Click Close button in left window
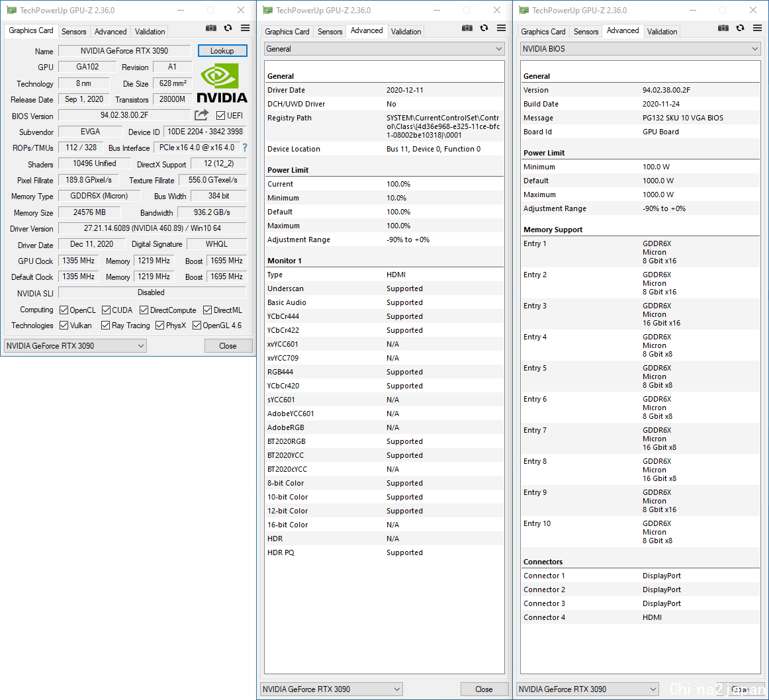 (x=228, y=346)
